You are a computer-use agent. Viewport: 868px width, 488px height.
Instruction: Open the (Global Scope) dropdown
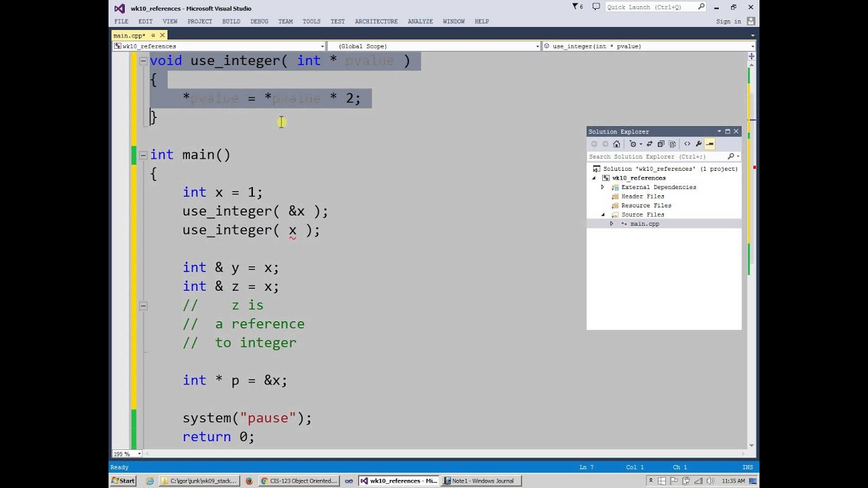click(x=434, y=46)
